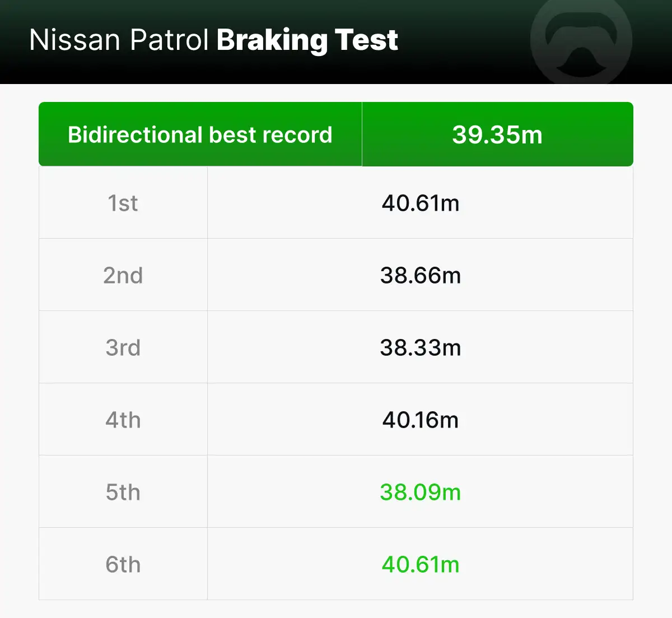This screenshot has height=618, width=672.
Task: Select the "5th" row label
Action: (x=123, y=492)
